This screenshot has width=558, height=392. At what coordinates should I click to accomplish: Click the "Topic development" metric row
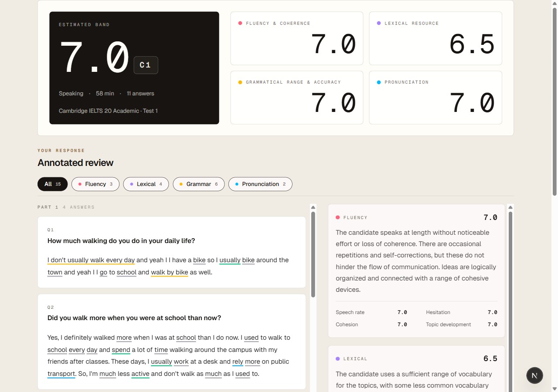pyautogui.click(x=461, y=324)
